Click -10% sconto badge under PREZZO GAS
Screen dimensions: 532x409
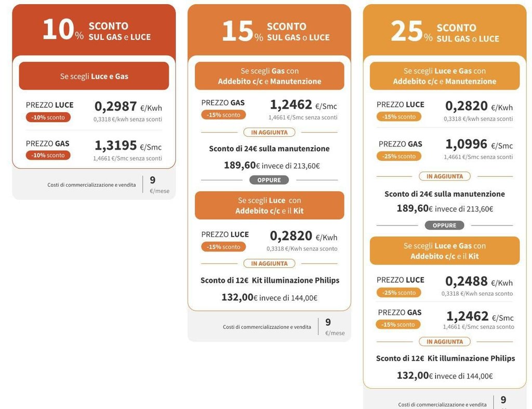tap(48, 155)
